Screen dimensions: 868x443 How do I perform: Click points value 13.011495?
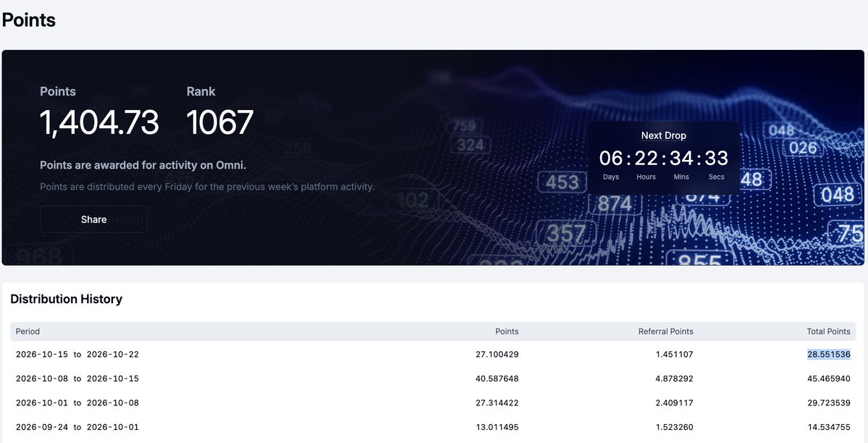pyautogui.click(x=497, y=428)
